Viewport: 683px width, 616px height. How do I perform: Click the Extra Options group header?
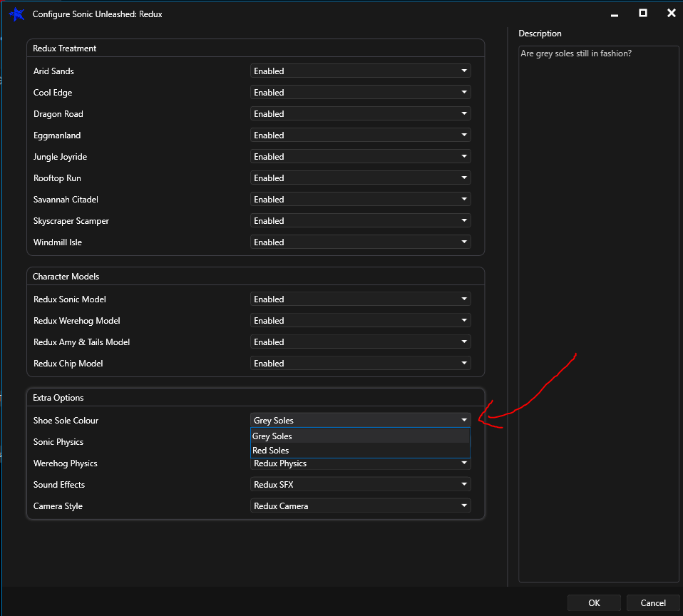pos(58,398)
